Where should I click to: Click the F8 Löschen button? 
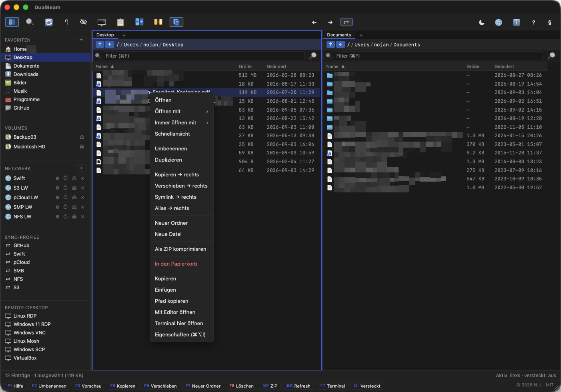point(242,386)
